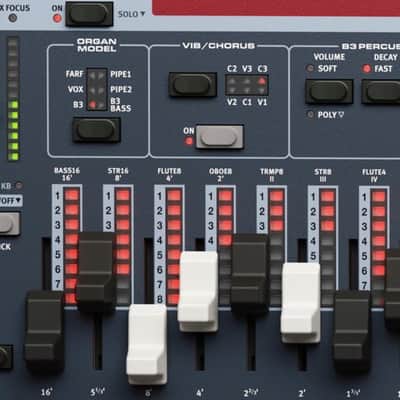Viewport: 400px width, 400px height.
Task: Click the V1 vibrato label
Action: pos(262,102)
